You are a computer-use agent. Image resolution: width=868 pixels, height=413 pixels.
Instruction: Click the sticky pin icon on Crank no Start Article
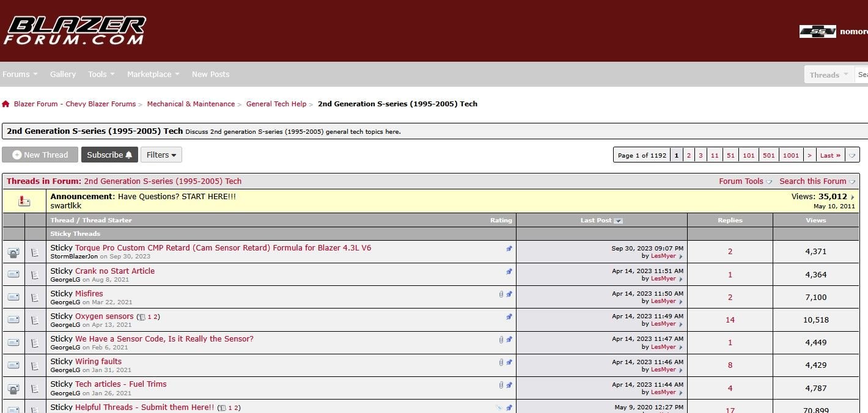click(x=509, y=271)
